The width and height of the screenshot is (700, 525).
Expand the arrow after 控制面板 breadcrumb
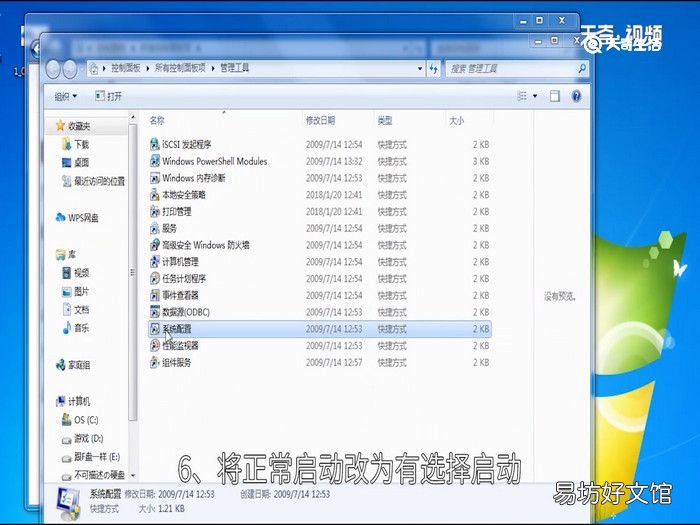pos(148,68)
